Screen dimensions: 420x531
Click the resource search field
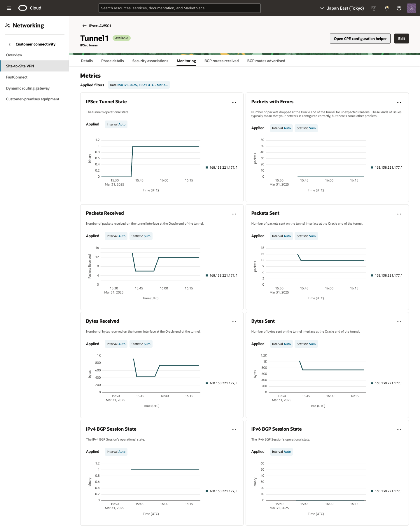[179, 8]
